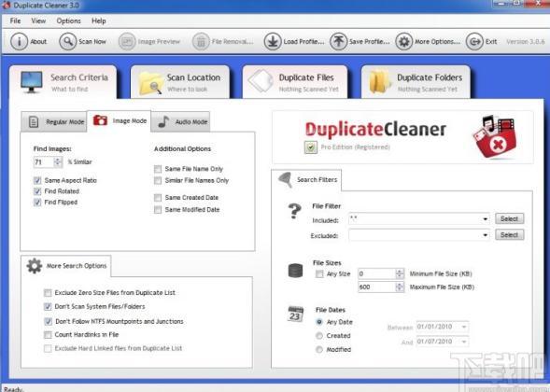550x392 pixels.
Task: Click the File Dates calendar icon
Action: coord(295,315)
